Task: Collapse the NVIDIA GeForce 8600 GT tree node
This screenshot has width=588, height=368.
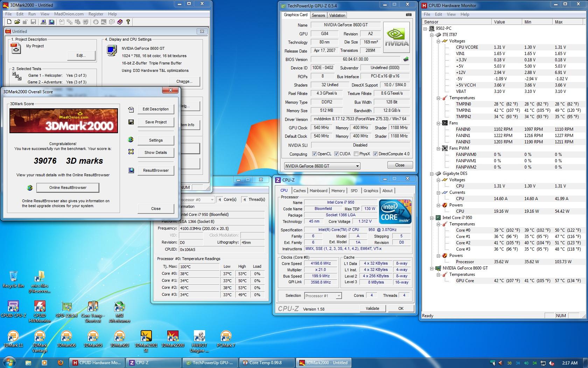Action: click(432, 268)
